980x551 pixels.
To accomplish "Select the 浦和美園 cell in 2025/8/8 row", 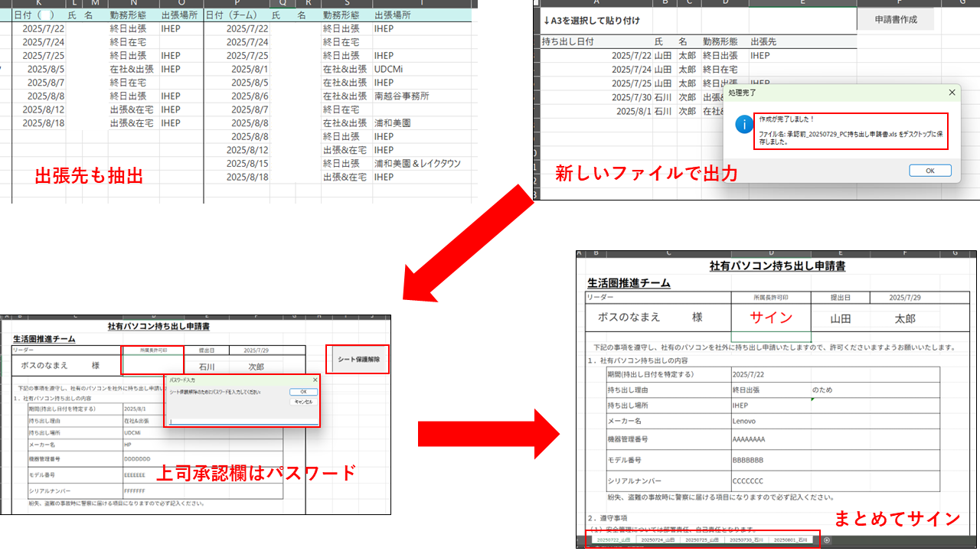I will [x=421, y=123].
